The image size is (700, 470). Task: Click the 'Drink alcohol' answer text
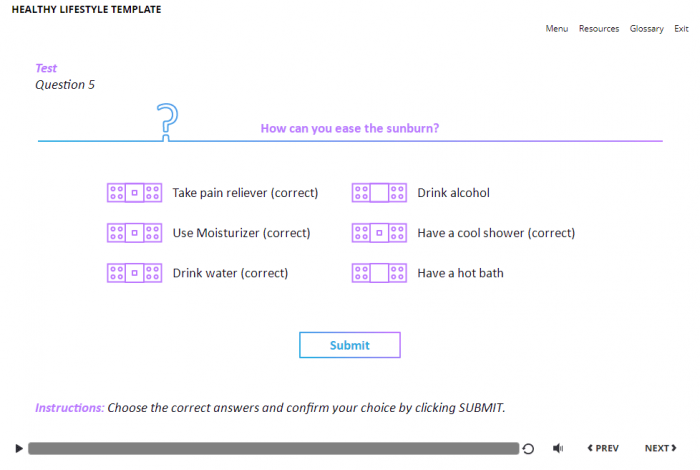click(453, 193)
